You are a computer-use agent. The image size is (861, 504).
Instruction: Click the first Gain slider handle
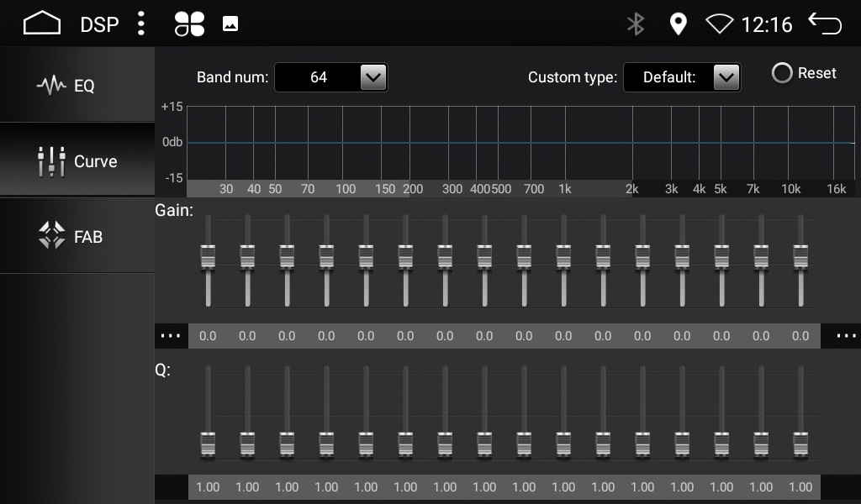[208, 257]
